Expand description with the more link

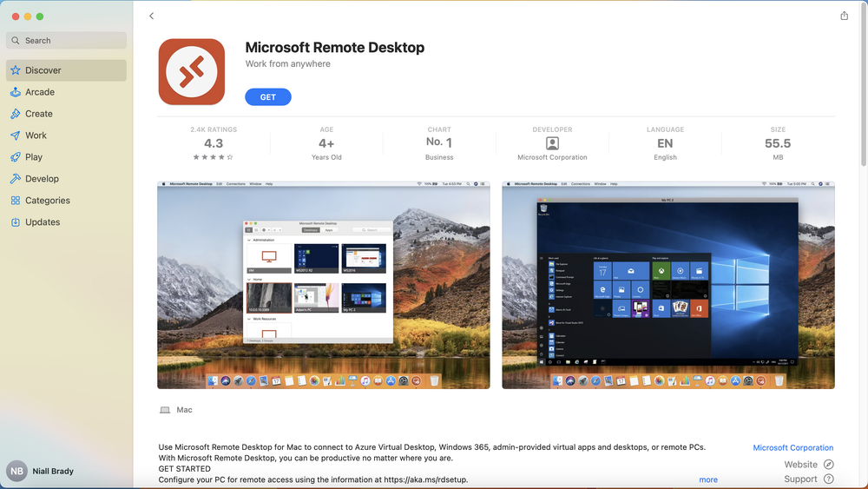tap(708, 479)
